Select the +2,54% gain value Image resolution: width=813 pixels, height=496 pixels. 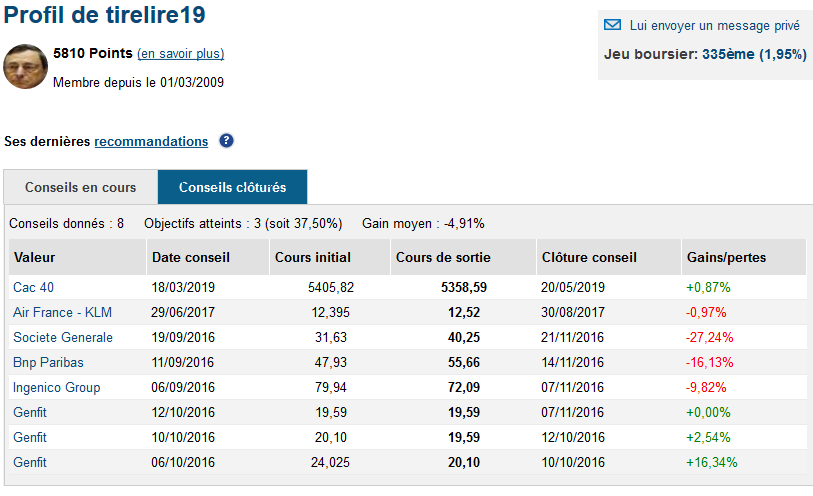[x=708, y=437]
